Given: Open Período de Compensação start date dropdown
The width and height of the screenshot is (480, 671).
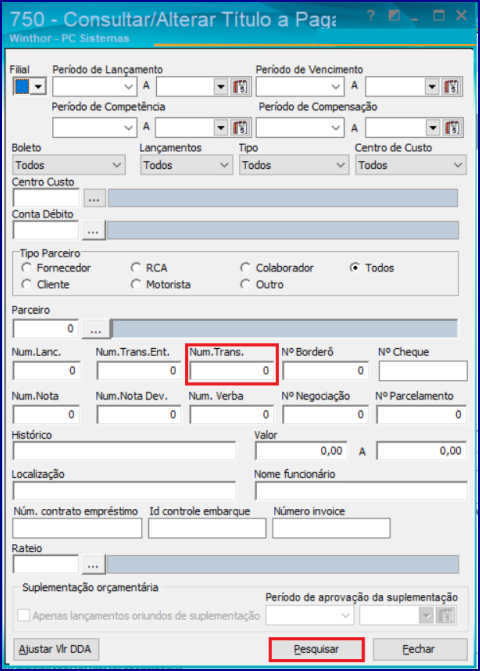Looking at the screenshot, I should [x=336, y=128].
